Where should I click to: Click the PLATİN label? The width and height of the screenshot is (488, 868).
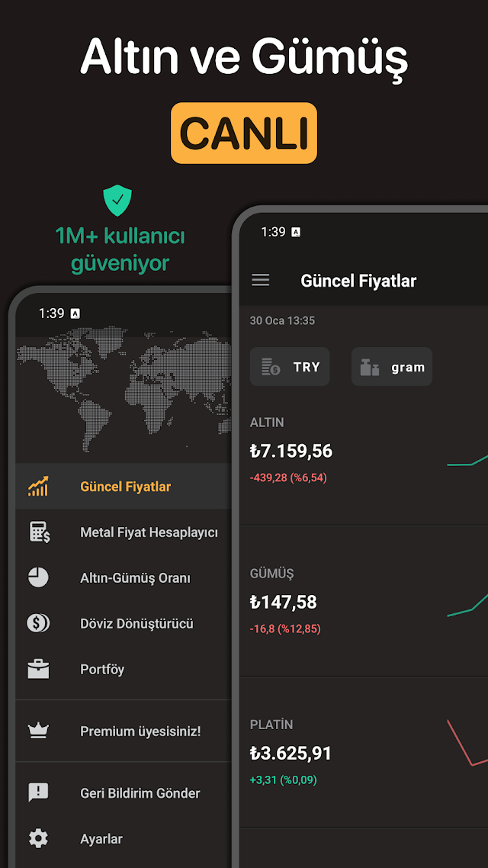pyautogui.click(x=271, y=725)
